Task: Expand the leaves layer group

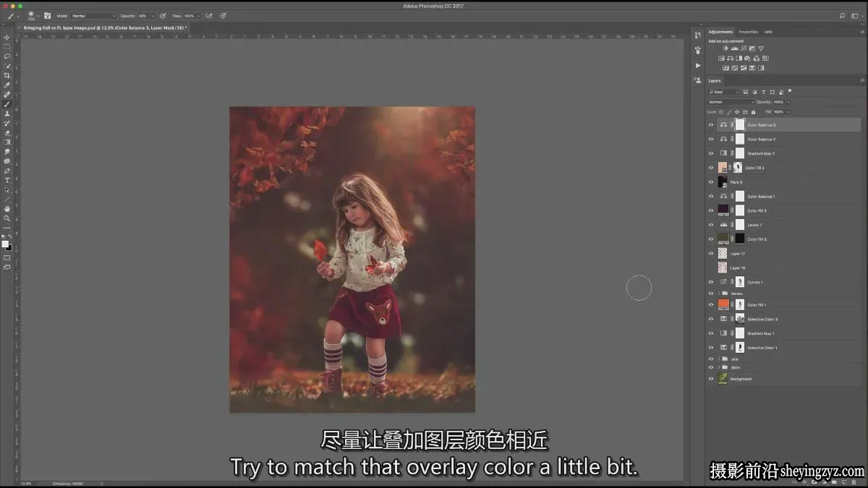Action: [x=719, y=294]
